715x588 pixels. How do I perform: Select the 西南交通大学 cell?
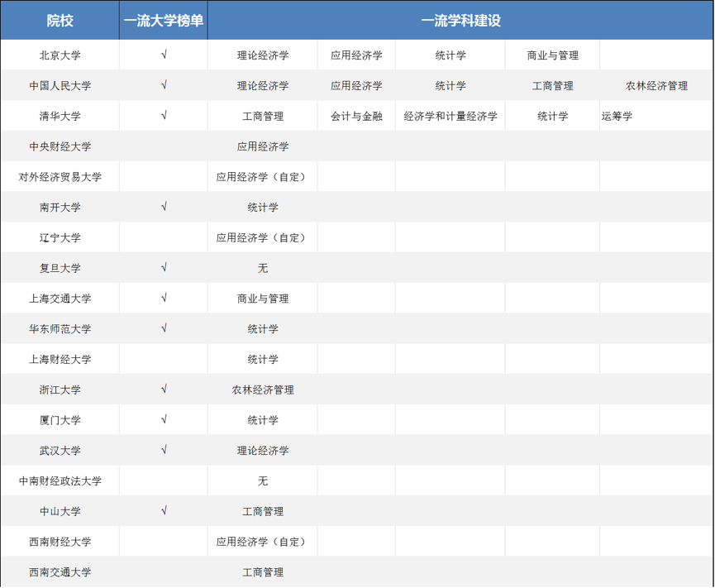tap(60, 572)
